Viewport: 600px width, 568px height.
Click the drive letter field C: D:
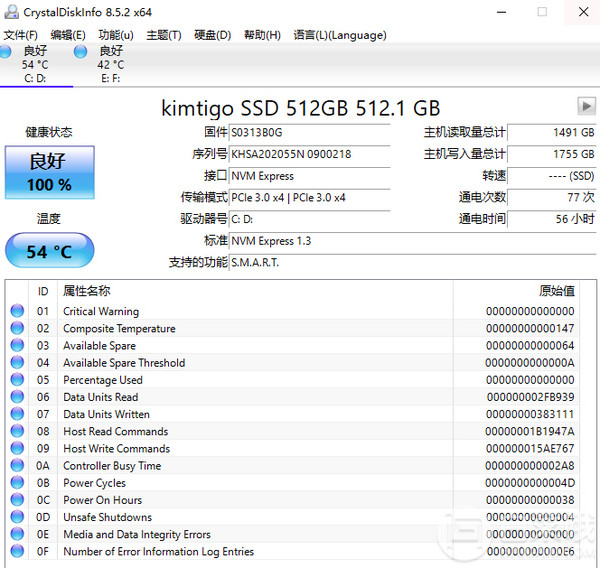point(309,219)
